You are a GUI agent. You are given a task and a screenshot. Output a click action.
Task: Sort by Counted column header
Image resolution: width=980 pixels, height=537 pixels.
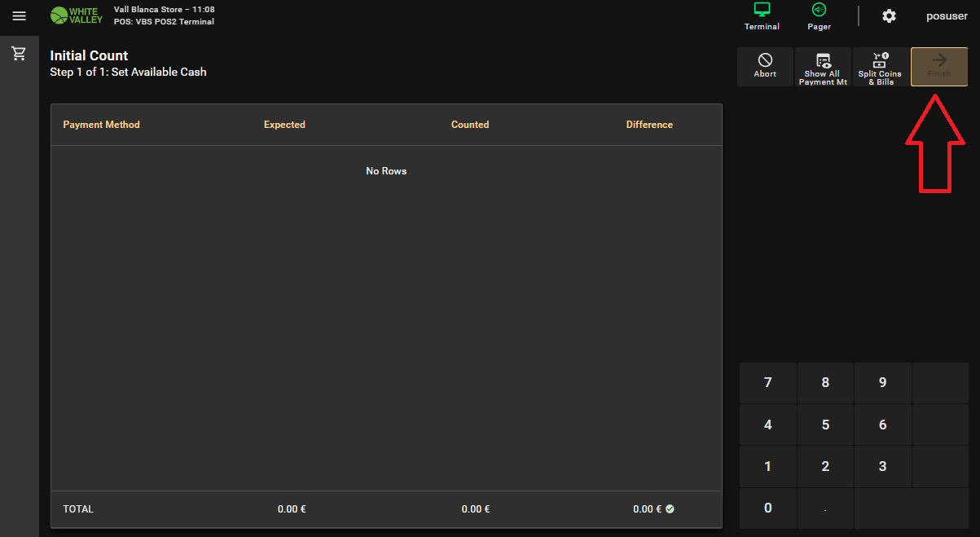pos(470,125)
